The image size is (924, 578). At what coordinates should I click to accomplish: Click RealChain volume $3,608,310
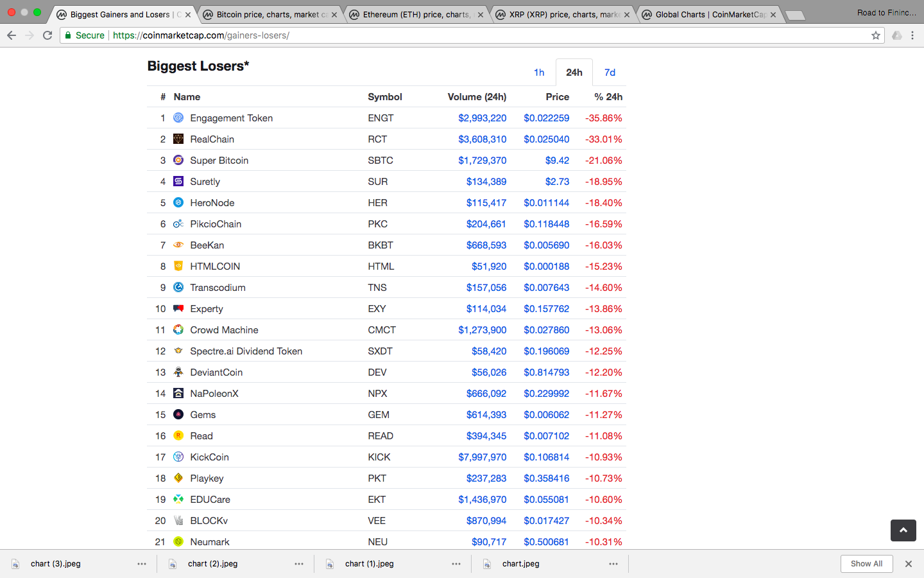(483, 139)
